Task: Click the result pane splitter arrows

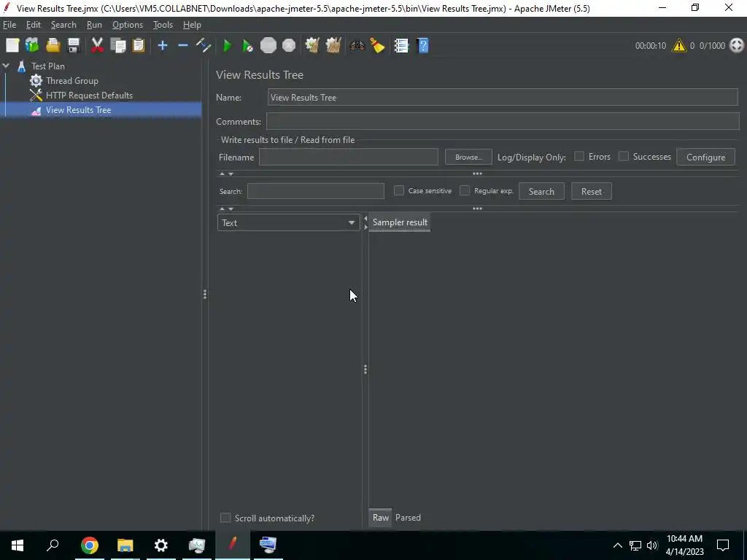Action: click(x=365, y=222)
